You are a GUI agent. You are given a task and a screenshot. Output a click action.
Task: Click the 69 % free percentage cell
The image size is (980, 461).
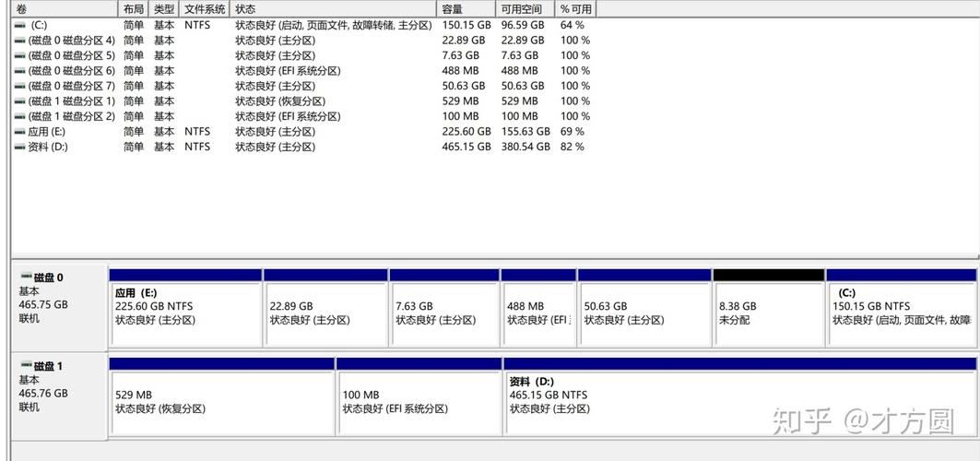[x=572, y=132]
